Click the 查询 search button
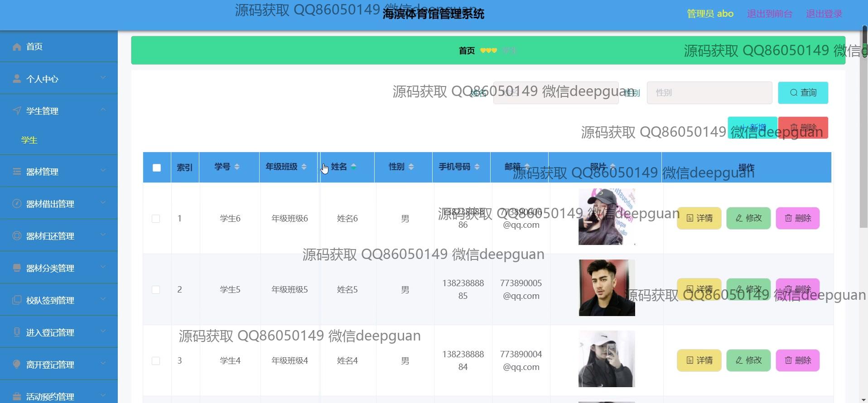The width and height of the screenshot is (868, 403). click(803, 93)
